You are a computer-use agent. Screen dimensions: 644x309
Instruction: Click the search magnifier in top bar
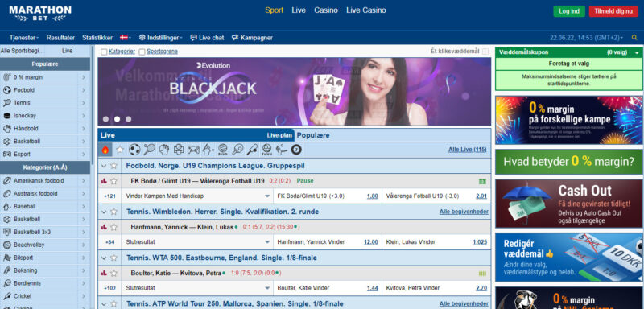634,38
